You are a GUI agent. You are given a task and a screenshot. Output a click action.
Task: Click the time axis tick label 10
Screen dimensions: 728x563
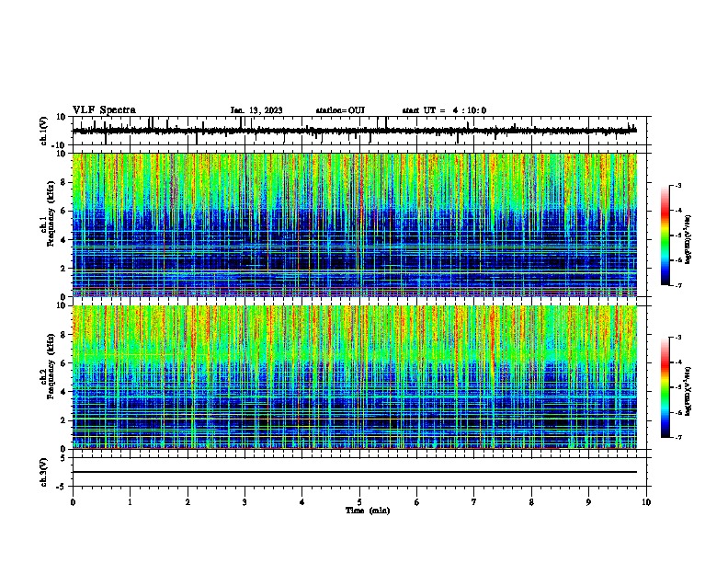[x=646, y=502]
